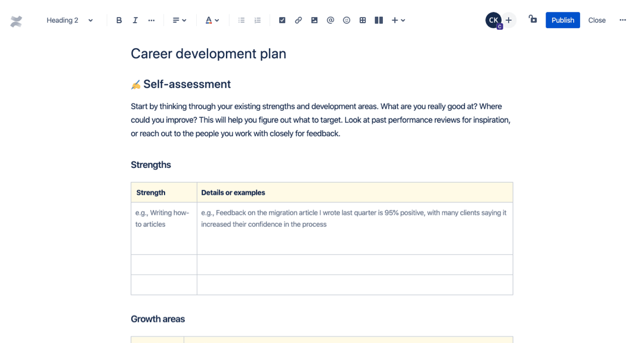Open the page options ellipsis menu
644x343 pixels.
[623, 20]
